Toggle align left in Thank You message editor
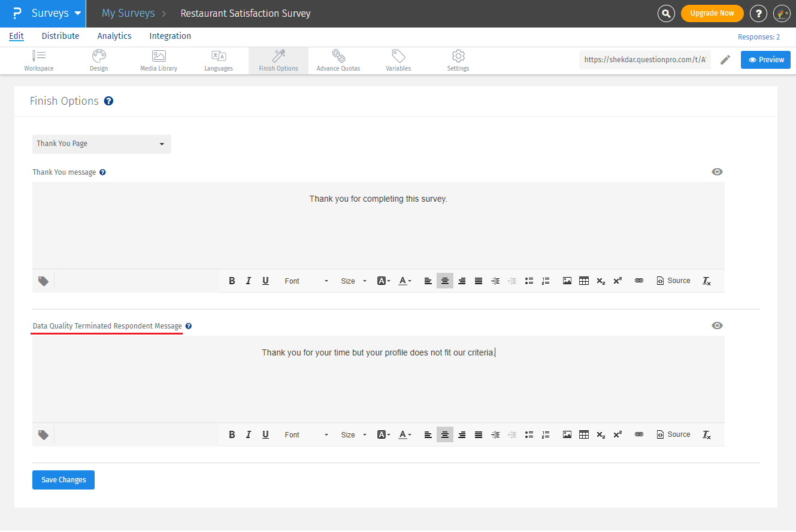Image resolution: width=796 pixels, height=532 pixels. coord(428,281)
